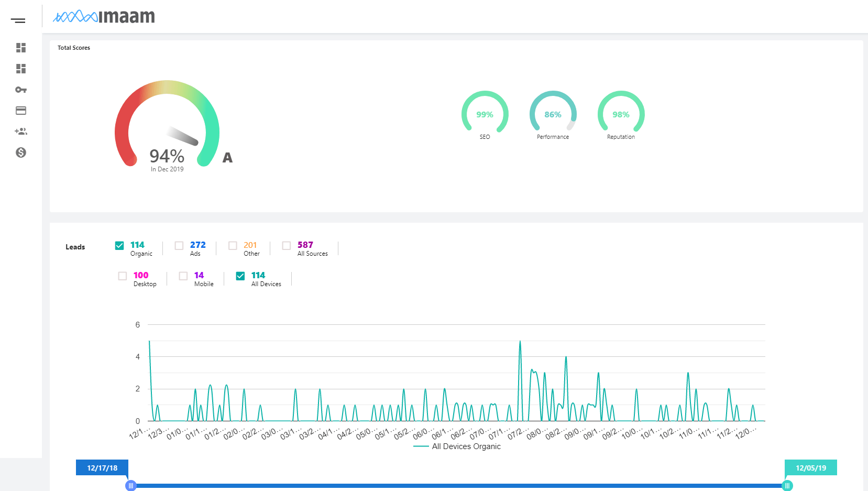Viewport: 868px width, 491px height.
Task: Enable the Ads leads checkbox
Action: click(179, 245)
